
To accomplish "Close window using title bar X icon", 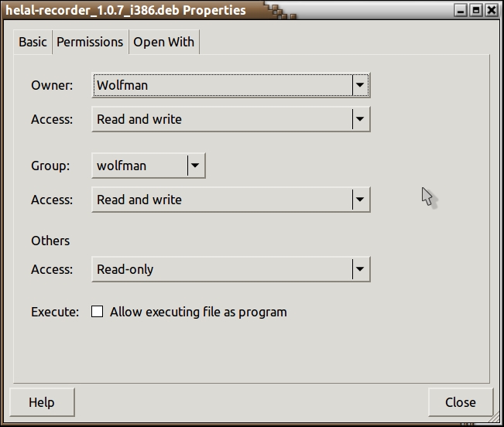I will pyautogui.click(x=491, y=11).
